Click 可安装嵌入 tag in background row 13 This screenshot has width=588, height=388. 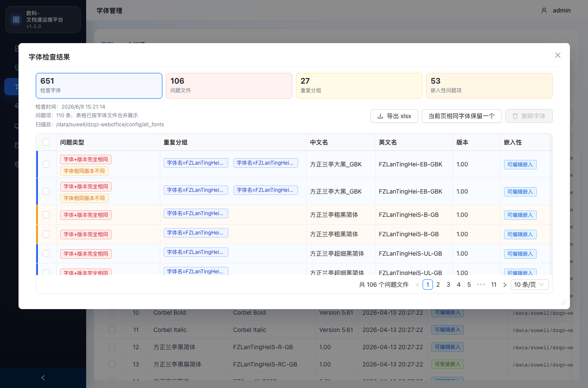coord(448,364)
